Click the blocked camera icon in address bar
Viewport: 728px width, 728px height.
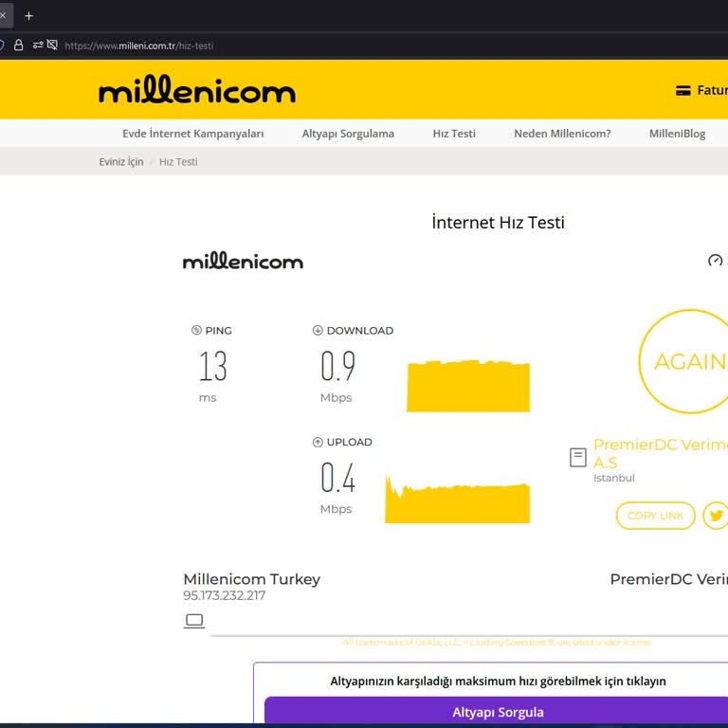coord(52,45)
